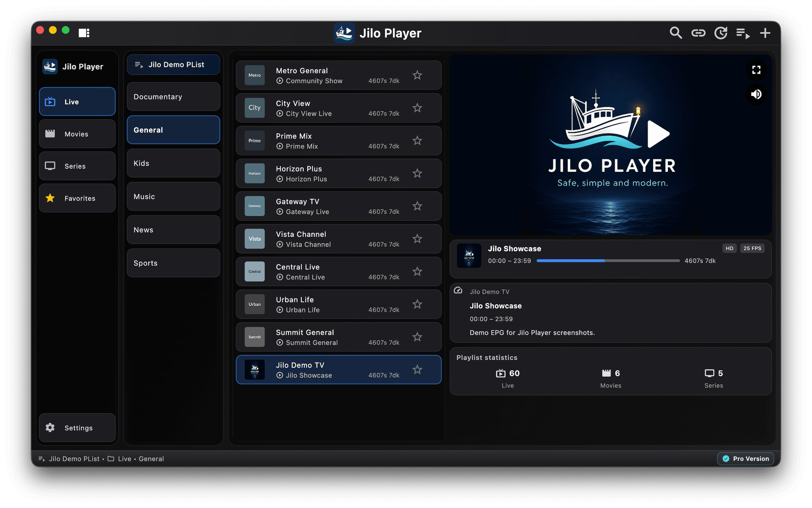Favorite the Gateway TV channel
Screen dimensions: 812x508
click(417, 206)
